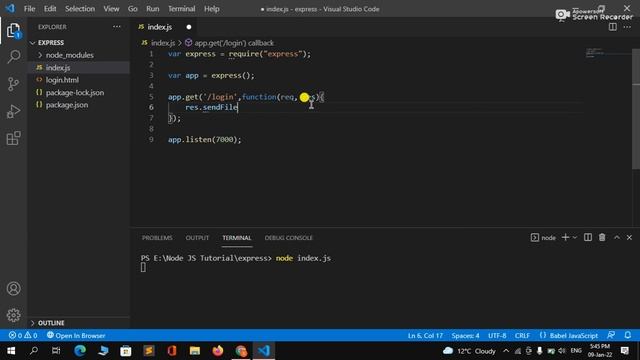Open the File menu
The height and width of the screenshot is (360, 640).
(29, 9)
